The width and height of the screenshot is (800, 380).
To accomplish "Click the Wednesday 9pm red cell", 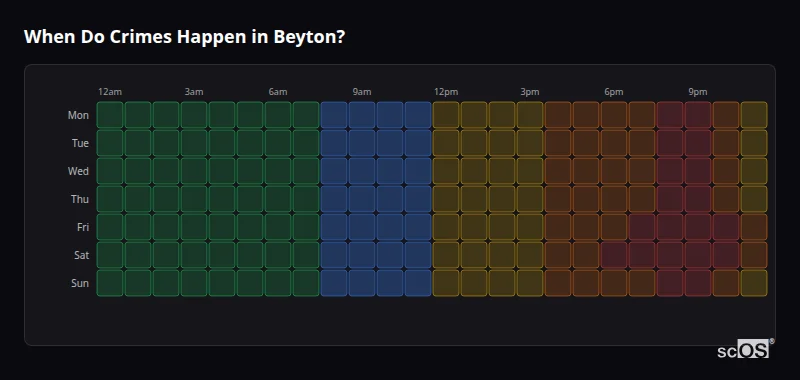I will [697, 171].
